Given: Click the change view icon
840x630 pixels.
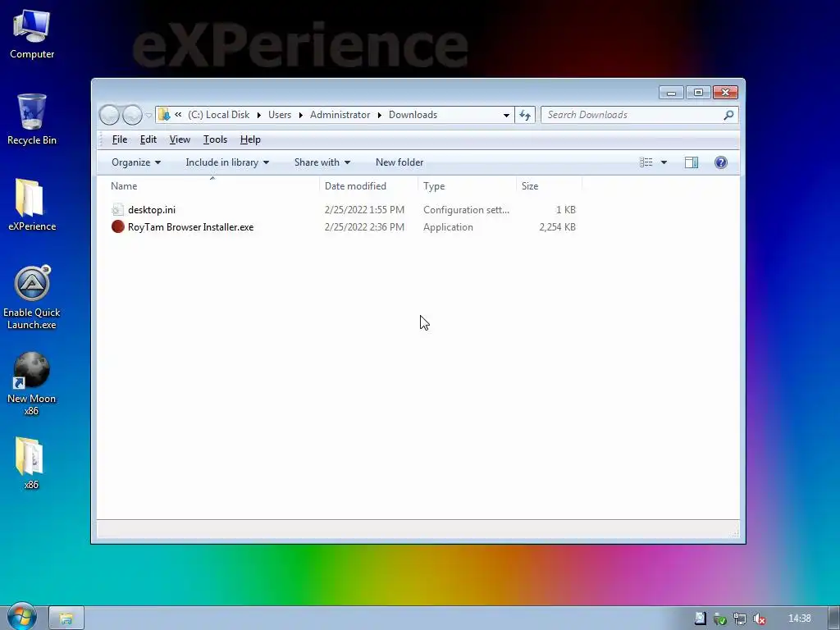Looking at the screenshot, I should 646,162.
